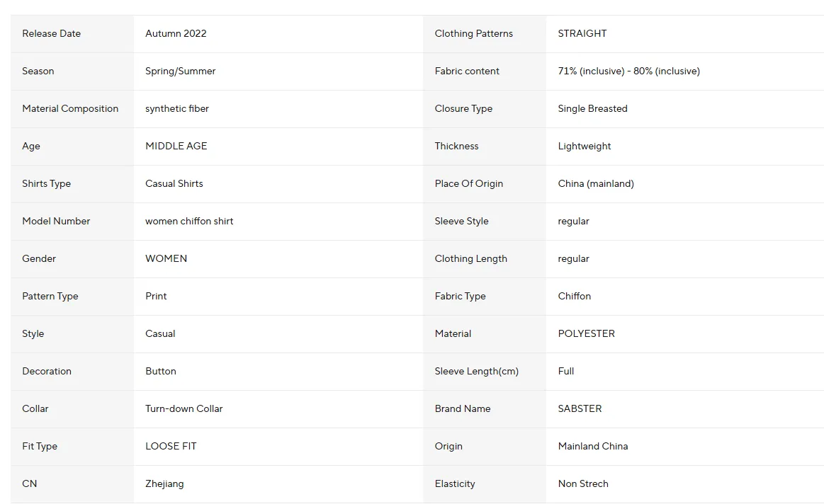Click China (mainland) place of origin
This screenshot has height=504, width=824.
pyautogui.click(x=596, y=184)
